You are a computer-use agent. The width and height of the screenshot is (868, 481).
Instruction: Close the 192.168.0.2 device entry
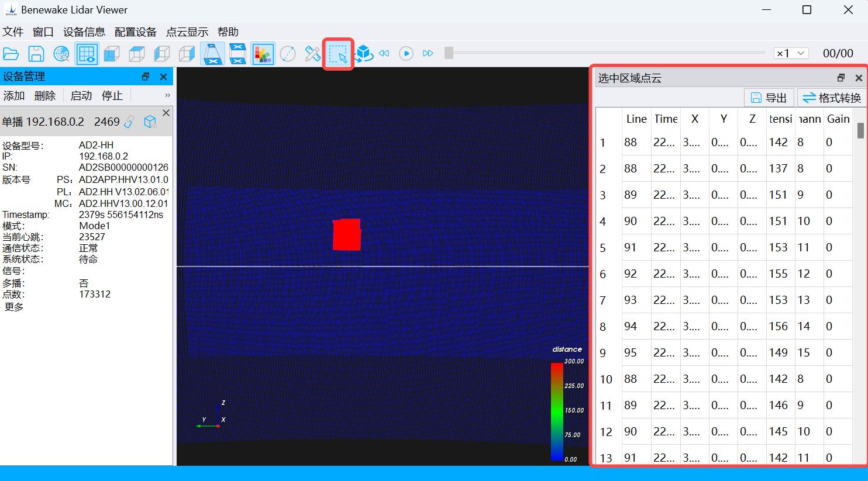tap(166, 113)
